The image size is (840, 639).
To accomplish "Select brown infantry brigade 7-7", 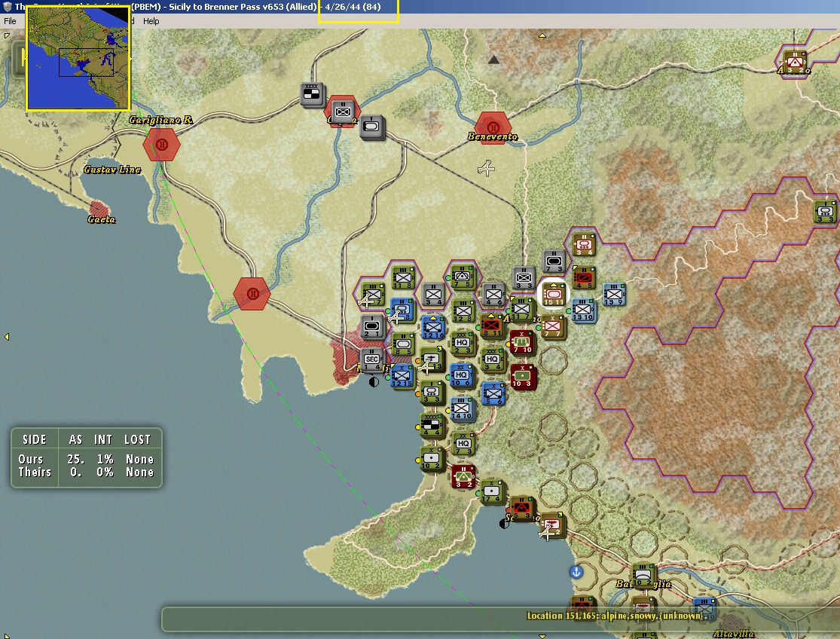I will click(553, 326).
